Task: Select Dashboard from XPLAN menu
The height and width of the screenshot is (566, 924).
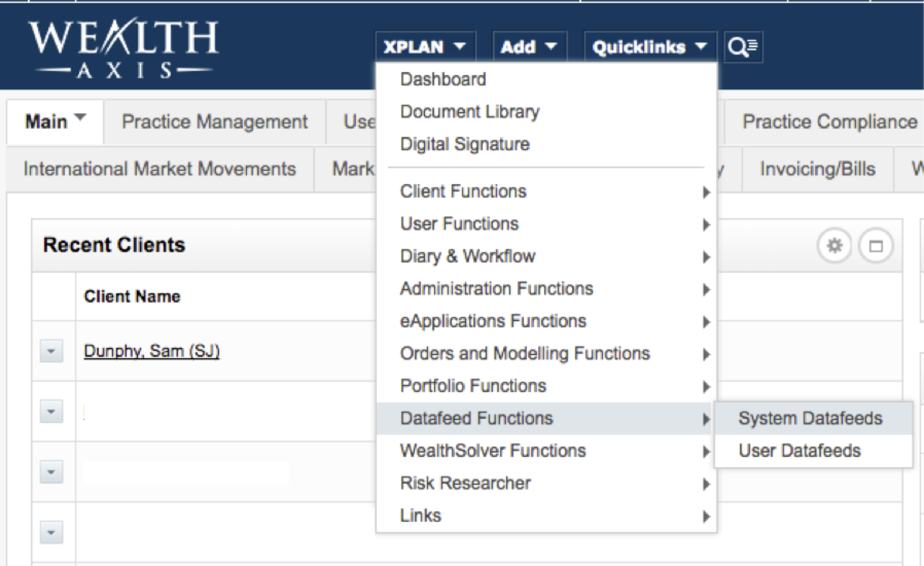Action: pyautogui.click(x=546, y=79)
